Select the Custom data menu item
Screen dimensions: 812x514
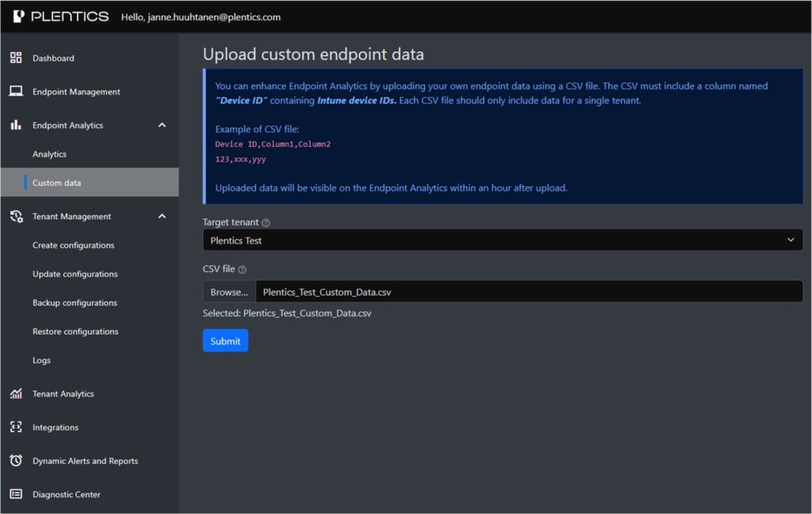[x=90, y=182]
